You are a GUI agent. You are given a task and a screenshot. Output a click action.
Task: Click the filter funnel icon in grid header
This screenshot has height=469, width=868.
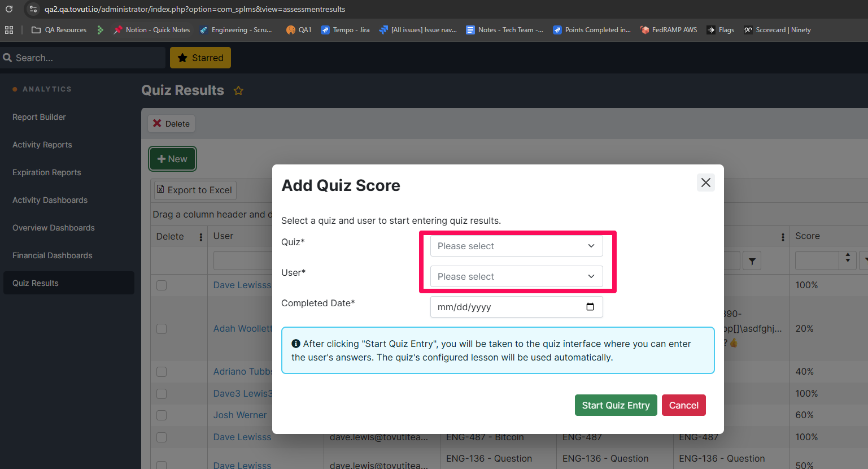click(752, 261)
